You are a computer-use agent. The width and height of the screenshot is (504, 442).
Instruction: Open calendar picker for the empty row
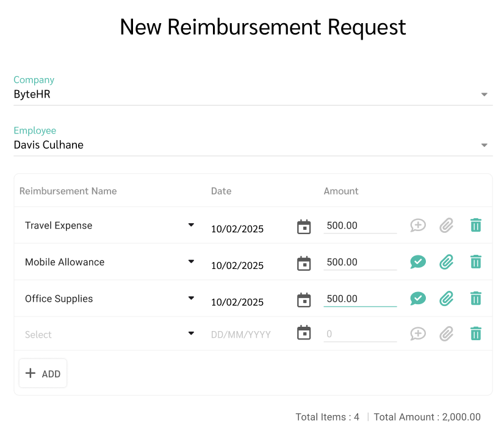click(304, 333)
